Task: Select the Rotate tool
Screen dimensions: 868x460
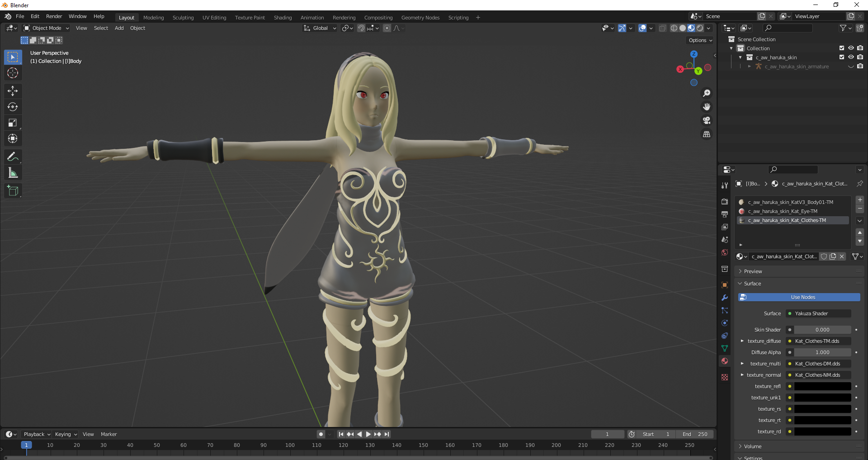Action: tap(13, 107)
